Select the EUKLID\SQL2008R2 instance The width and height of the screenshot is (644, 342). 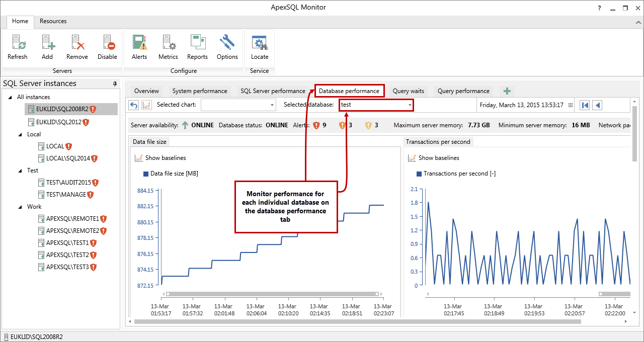(x=71, y=109)
